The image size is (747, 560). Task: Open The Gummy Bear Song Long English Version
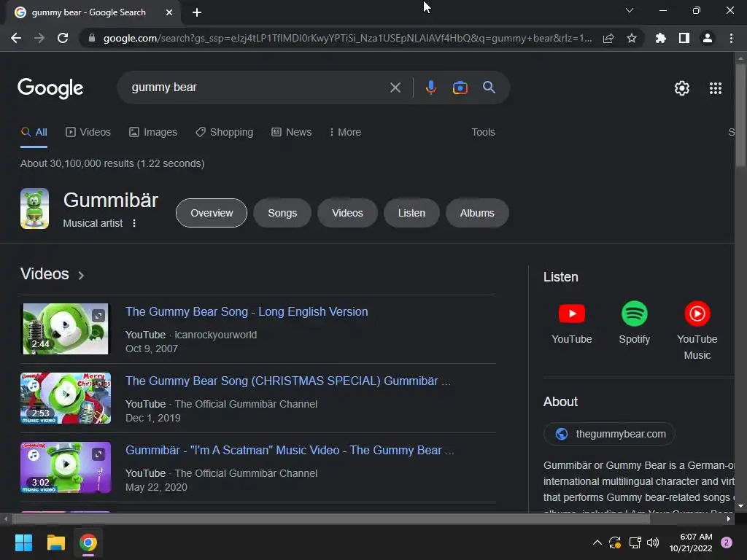coord(247,312)
